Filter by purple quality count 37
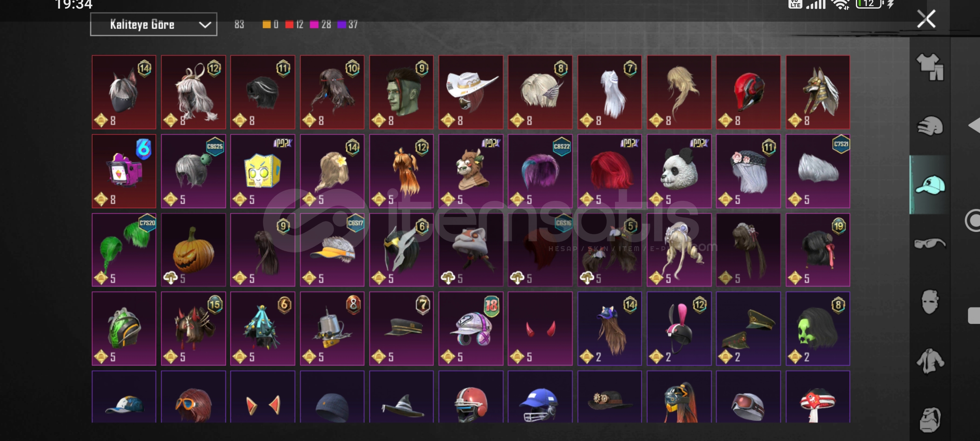Viewport: 980px width, 441px height. [x=347, y=24]
